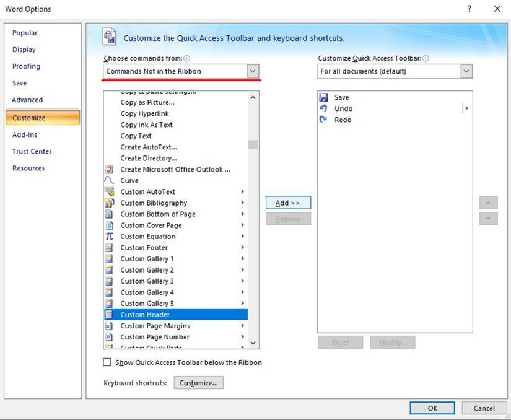Image resolution: width=511 pixels, height=420 pixels.
Task: Click the commands list scrollbar thumb
Action: pyautogui.click(x=253, y=144)
